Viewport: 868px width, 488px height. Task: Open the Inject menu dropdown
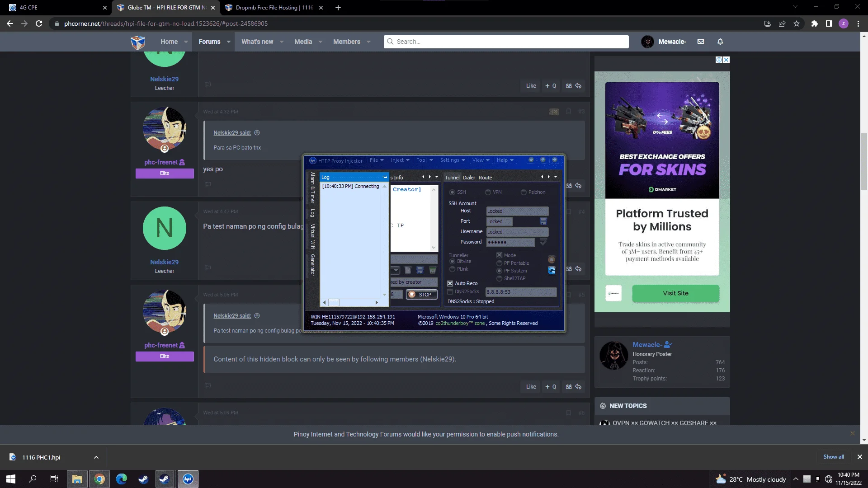400,160
